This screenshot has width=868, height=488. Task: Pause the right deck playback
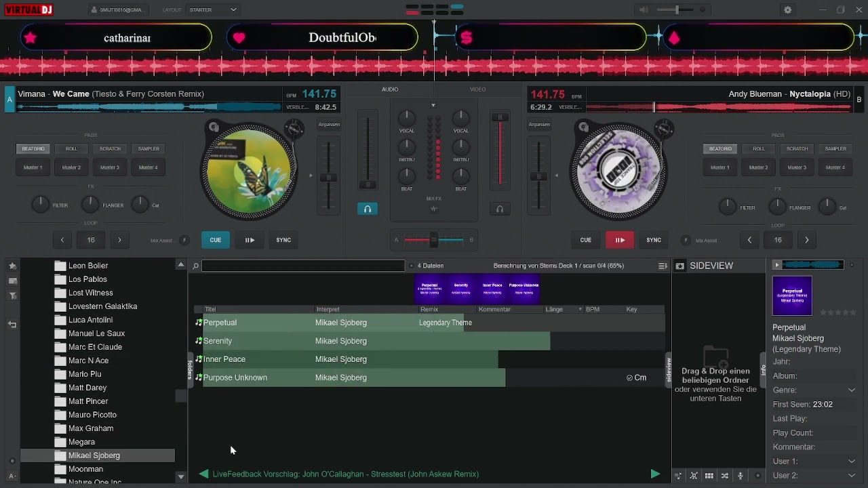point(620,240)
